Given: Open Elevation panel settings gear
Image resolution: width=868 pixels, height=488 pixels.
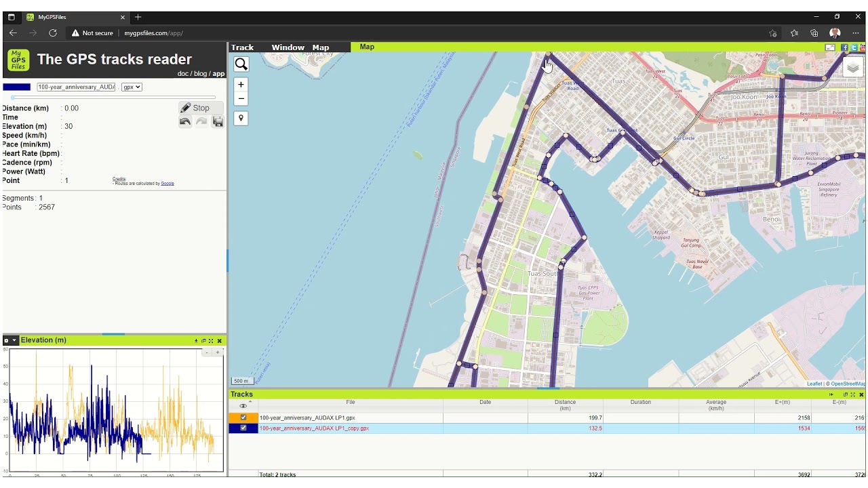Looking at the screenshot, I should coord(6,341).
